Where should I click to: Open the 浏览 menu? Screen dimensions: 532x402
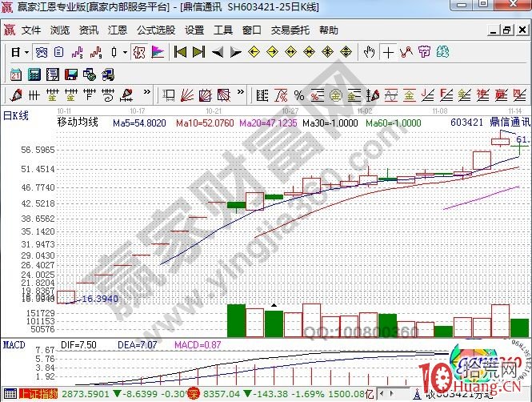(60, 30)
